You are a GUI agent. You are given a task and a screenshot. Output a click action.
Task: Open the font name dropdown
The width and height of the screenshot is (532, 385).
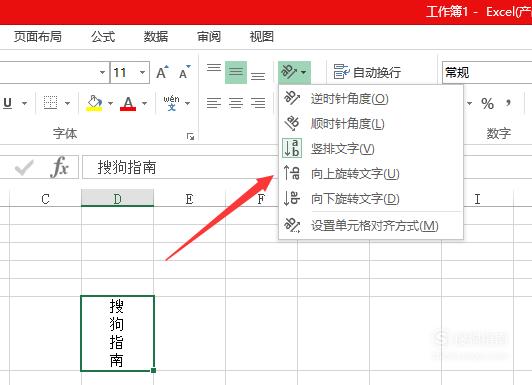coord(102,72)
